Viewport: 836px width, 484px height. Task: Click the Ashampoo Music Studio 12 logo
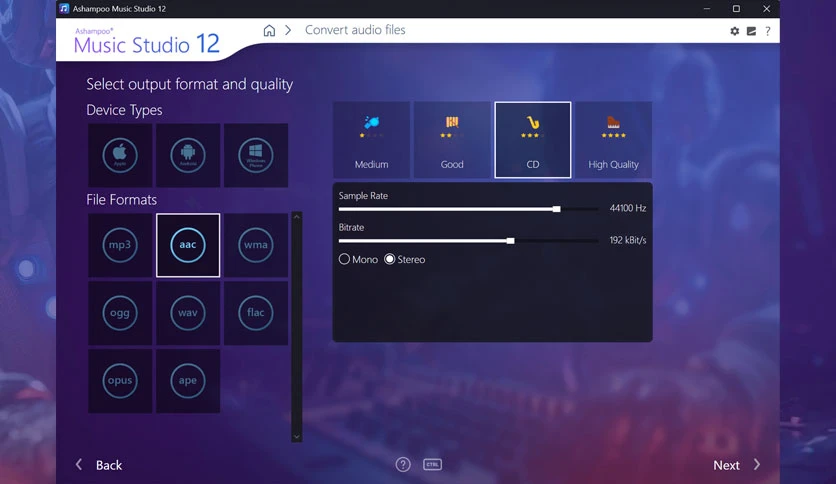tap(147, 41)
